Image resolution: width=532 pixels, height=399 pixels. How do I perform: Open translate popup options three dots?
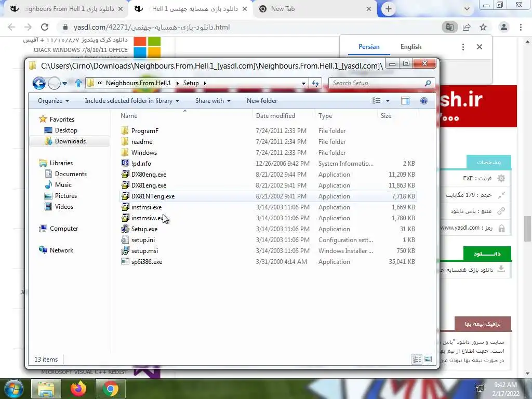(463, 47)
